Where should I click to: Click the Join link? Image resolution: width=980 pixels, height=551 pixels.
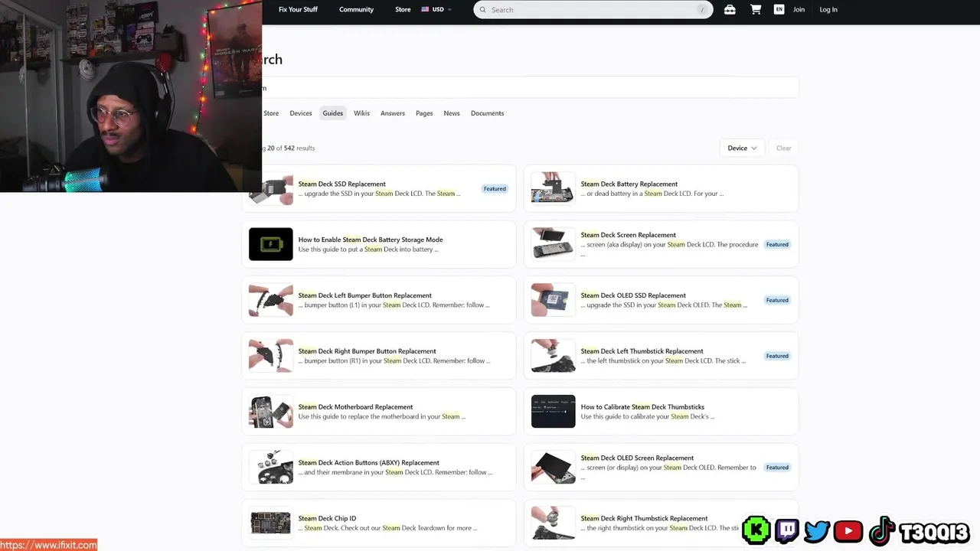coord(799,10)
